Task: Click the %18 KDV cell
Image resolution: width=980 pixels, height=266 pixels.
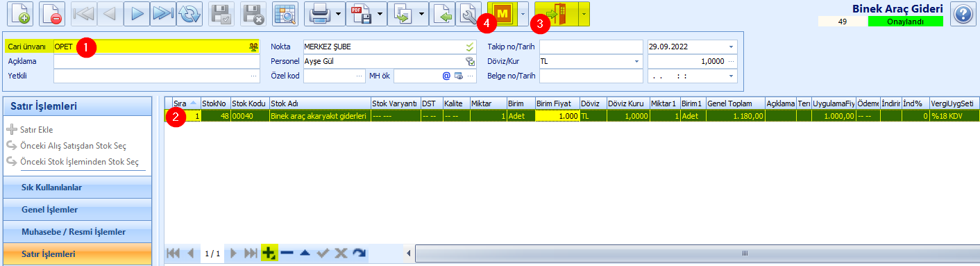Action: [x=954, y=116]
